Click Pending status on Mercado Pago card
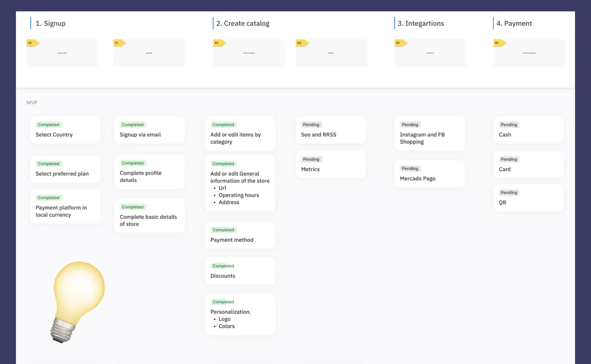This screenshot has height=364, width=591. pyautogui.click(x=410, y=169)
